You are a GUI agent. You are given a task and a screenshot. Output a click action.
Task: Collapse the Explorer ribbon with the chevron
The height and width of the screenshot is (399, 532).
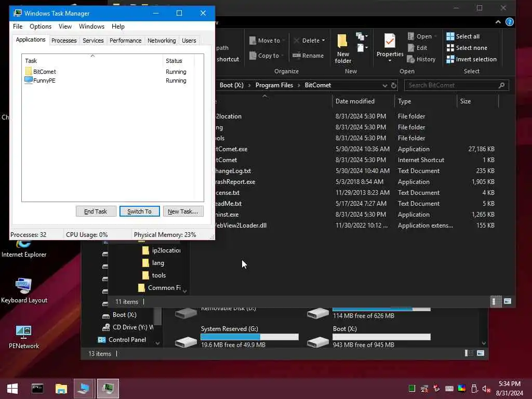click(498, 22)
